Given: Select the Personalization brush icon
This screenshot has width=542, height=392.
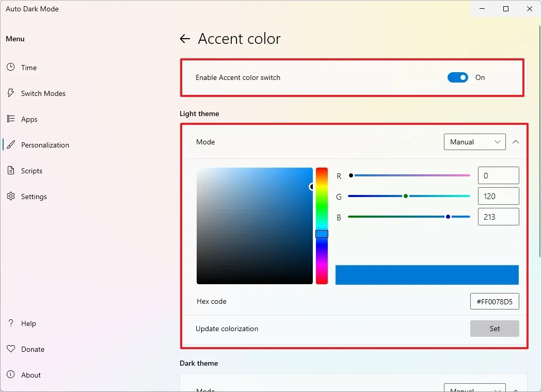Looking at the screenshot, I should coord(10,145).
